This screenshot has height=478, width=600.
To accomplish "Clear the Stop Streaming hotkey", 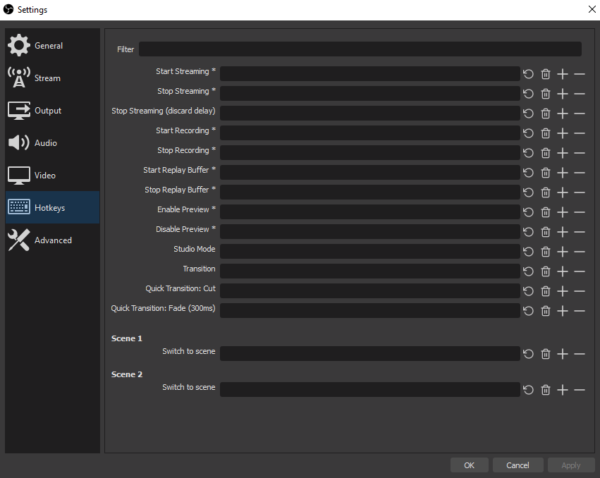I will (x=545, y=94).
